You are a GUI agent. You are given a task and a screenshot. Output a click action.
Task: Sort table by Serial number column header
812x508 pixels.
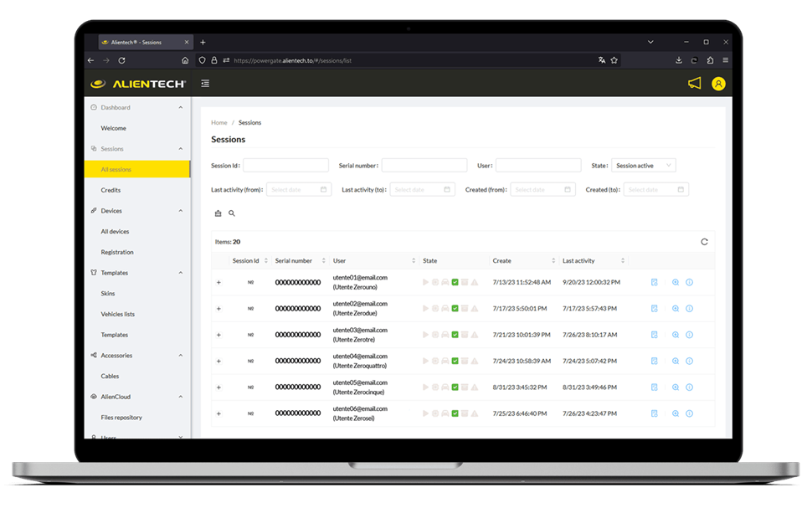click(294, 261)
